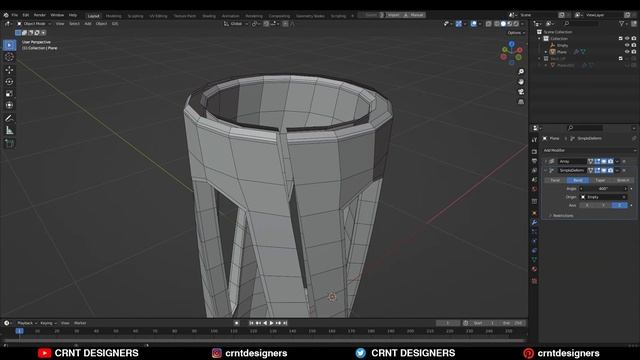Open the viewport Options dropdown

pyautogui.click(x=516, y=33)
